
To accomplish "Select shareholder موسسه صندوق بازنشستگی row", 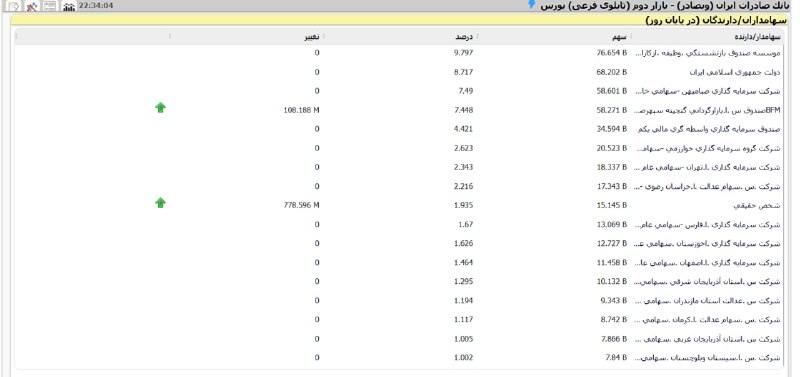I will point(707,53).
